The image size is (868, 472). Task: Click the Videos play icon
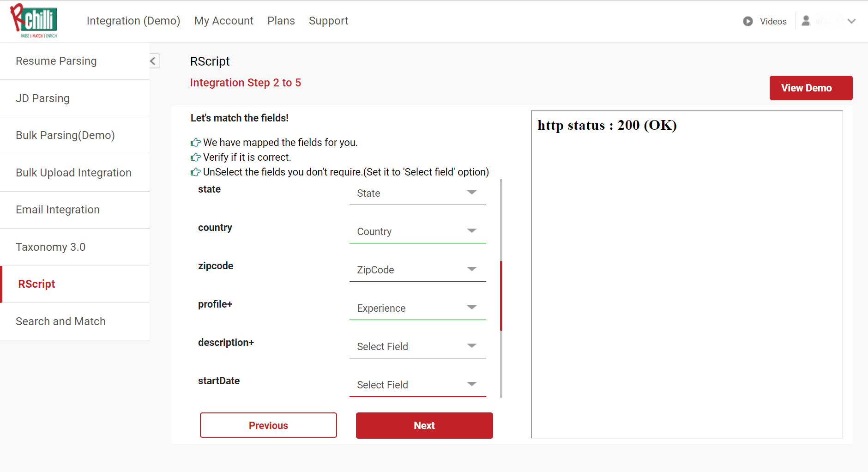coord(748,21)
